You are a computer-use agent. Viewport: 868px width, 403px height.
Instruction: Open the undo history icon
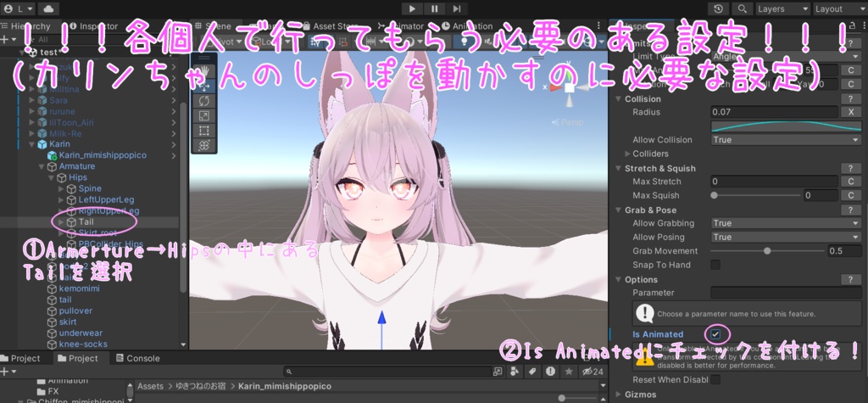point(719,8)
